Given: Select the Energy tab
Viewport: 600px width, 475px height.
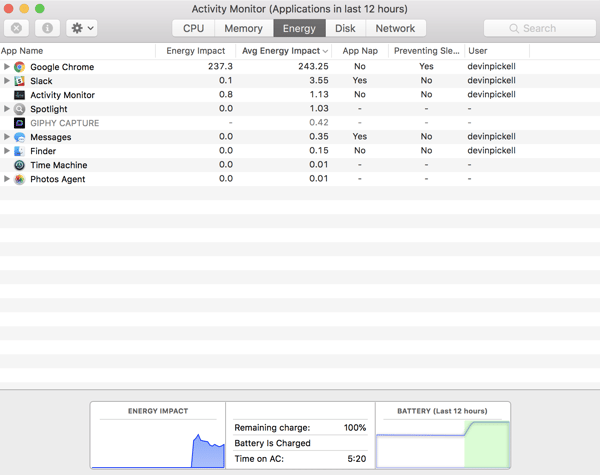Looking at the screenshot, I should (x=300, y=28).
